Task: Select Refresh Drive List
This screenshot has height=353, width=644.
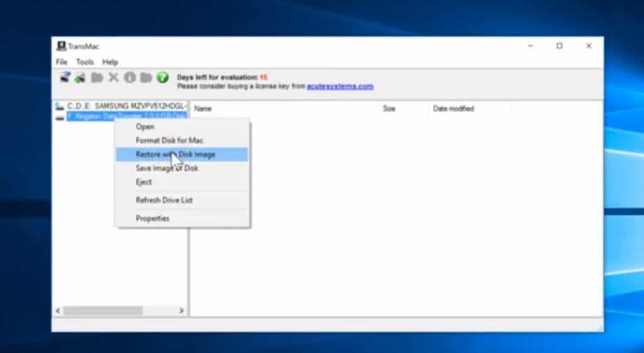Action: click(164, 200)
